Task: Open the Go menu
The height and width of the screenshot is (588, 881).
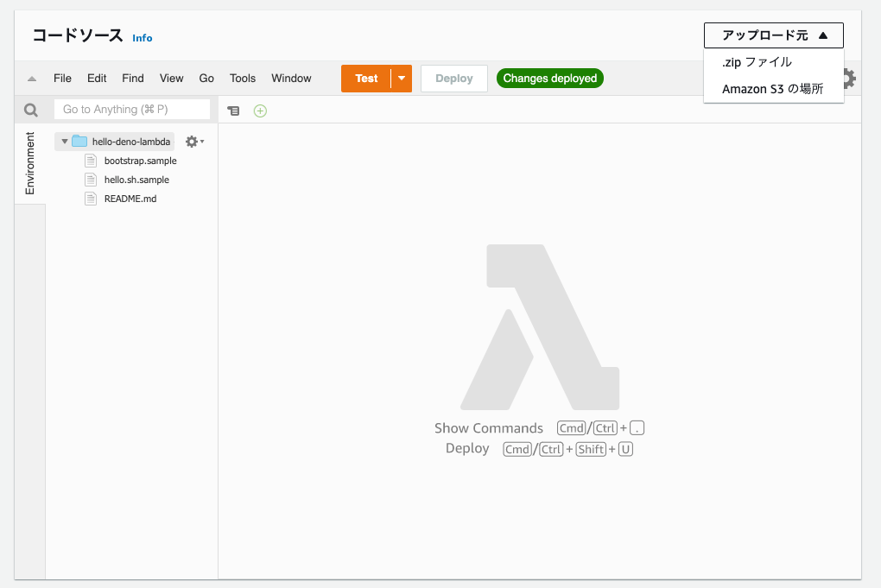Action: pos(206,78)
